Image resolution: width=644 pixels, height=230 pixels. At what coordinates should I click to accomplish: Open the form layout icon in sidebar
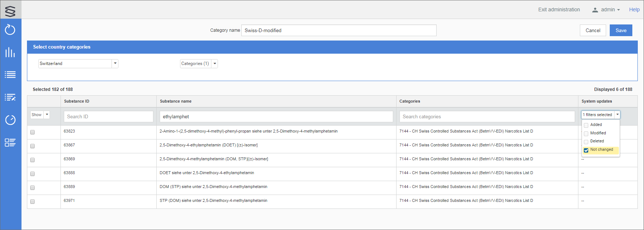[x=10, y=142]
